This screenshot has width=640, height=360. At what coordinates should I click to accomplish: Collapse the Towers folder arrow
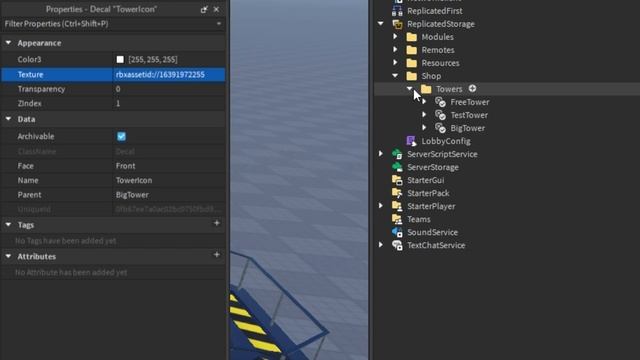tap(409, 88)
